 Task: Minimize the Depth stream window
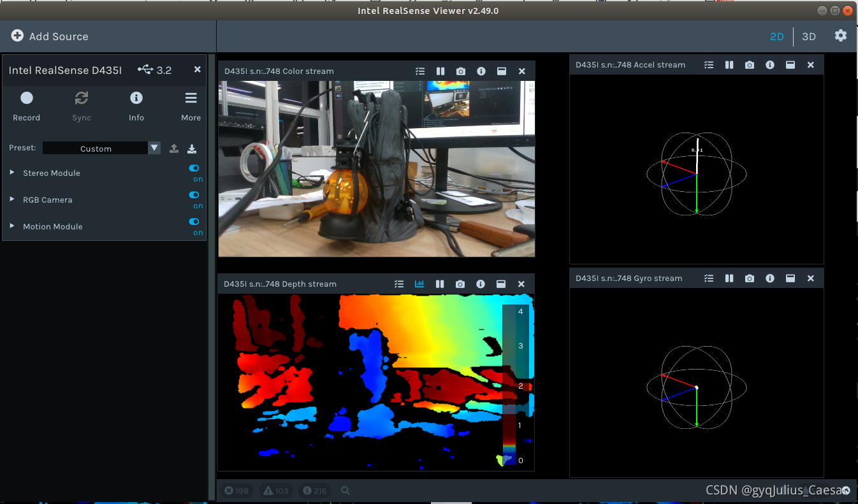click(x=501, y=284)
